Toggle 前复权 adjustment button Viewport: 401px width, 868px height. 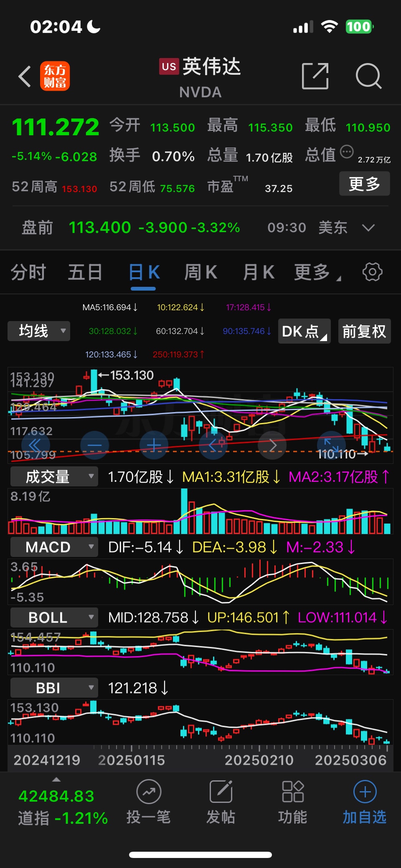pos(364,332)
